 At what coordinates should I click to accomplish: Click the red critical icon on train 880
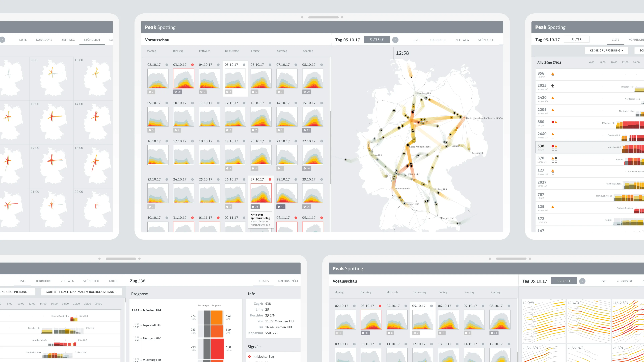click(x=552, y=122)
